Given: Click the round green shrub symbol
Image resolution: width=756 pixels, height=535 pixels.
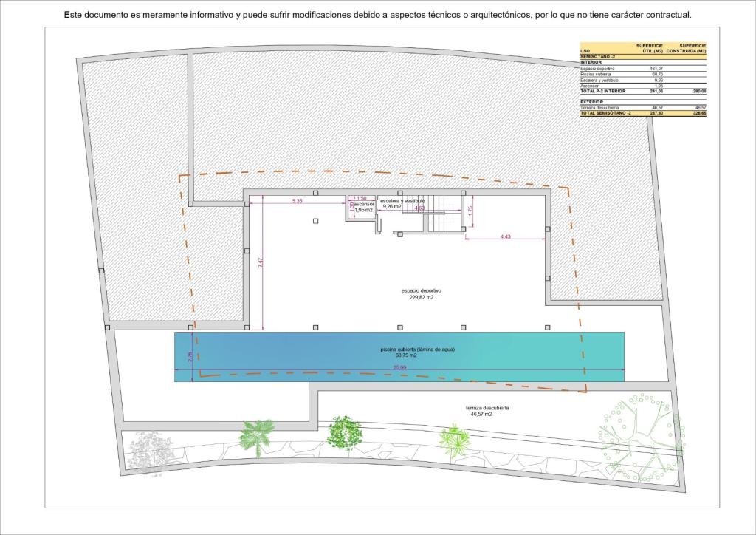Looking at the screenshot, I should (343, 432).
